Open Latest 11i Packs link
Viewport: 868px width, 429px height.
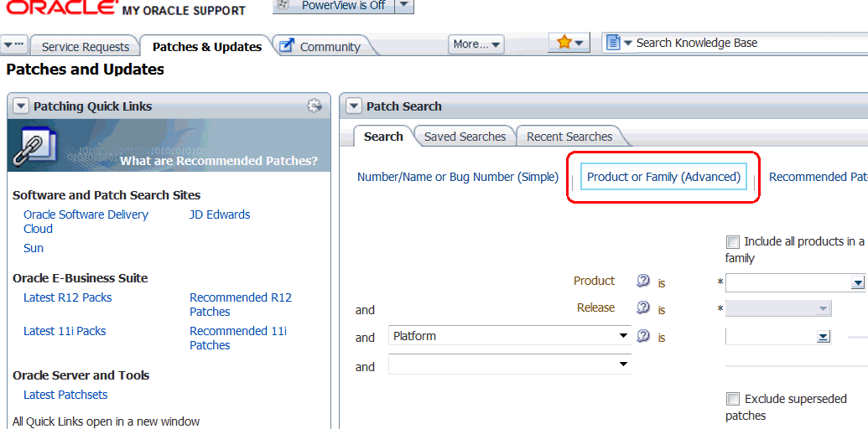[65, 331]
